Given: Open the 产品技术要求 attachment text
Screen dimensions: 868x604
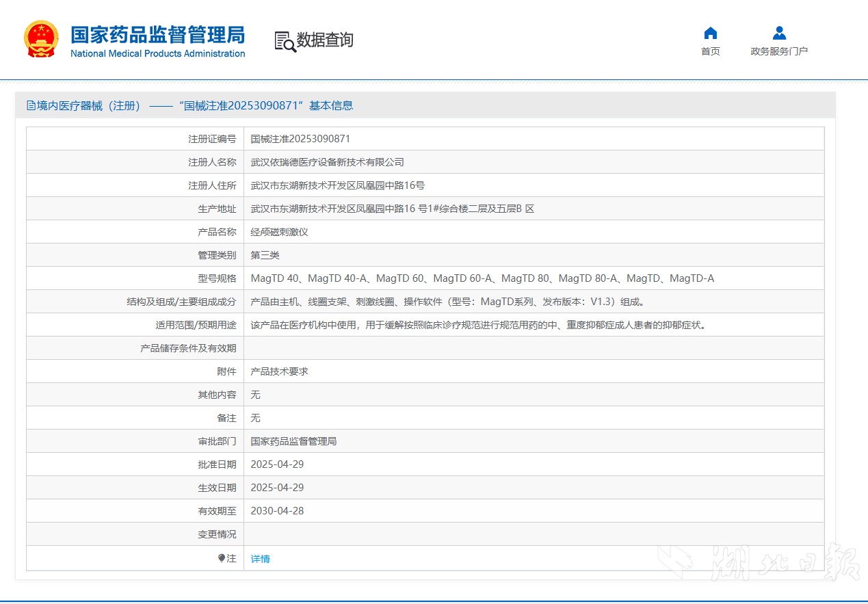Looking at the screenshot, I should click(x=279, y=371).
